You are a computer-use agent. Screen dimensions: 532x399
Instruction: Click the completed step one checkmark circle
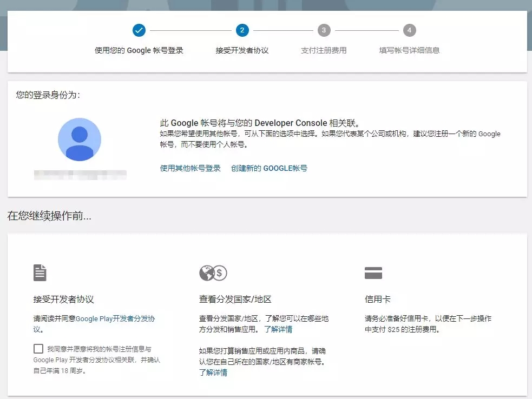[139, 30]
